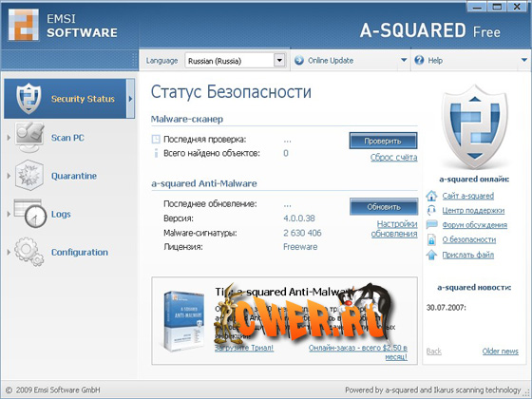532x399 pixels.
Task: Click the Прислать файл link
Action: 467,255
